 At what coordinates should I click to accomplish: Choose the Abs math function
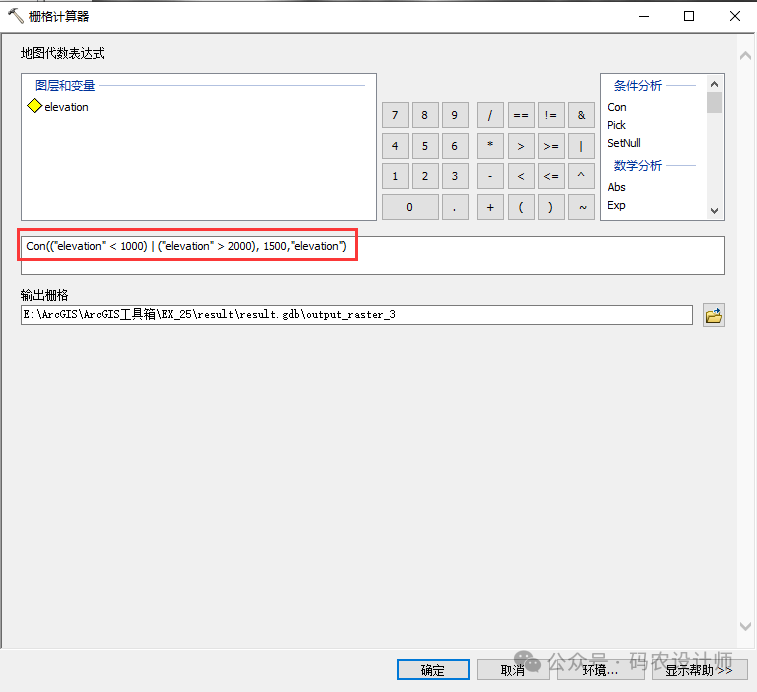point(617,187)
